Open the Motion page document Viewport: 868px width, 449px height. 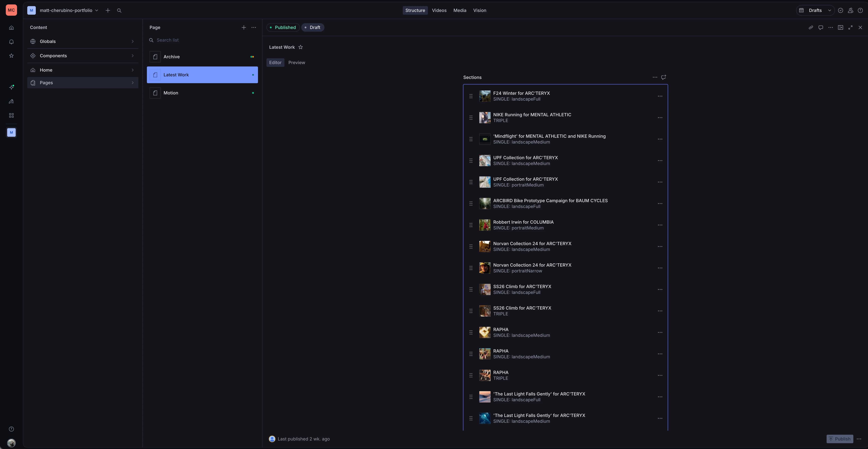[202, 93]
